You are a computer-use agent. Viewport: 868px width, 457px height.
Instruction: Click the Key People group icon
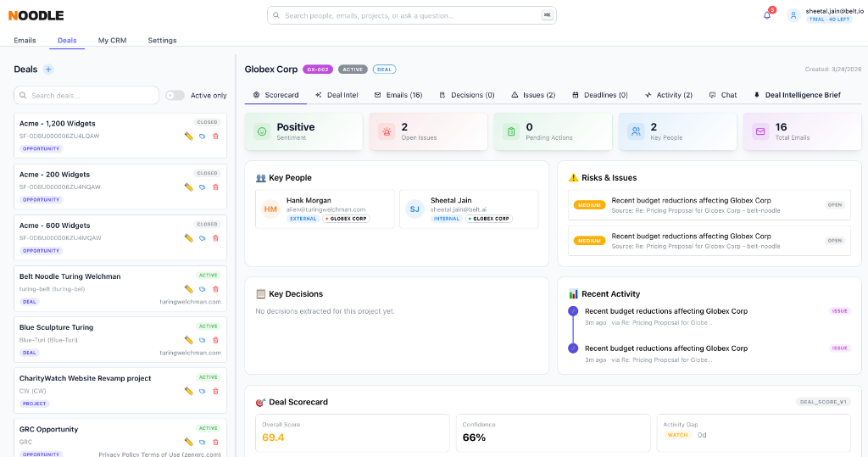(x=636, y=131)
